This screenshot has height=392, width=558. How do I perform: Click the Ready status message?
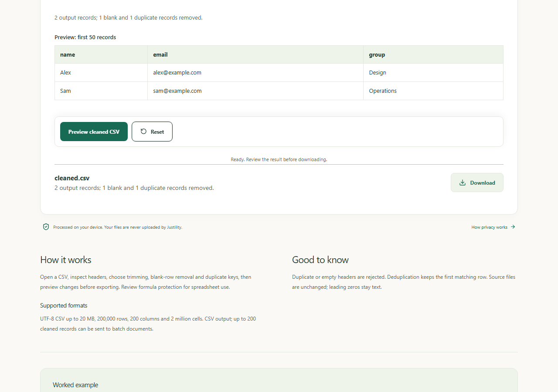pos(279,159)
